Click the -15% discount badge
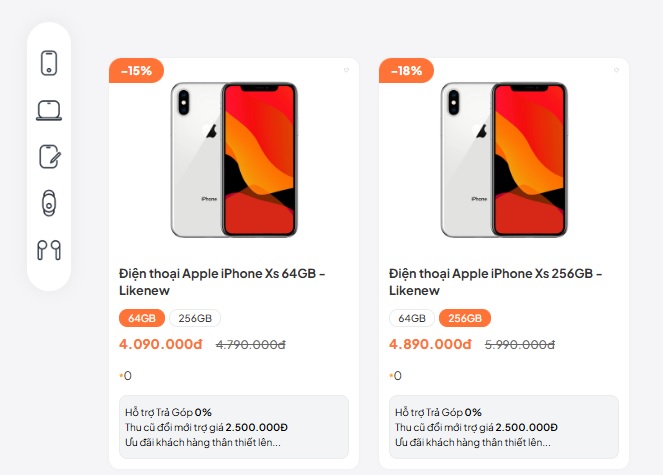The image size is (663, 475). pyautogui.click(x=136, y=71)
